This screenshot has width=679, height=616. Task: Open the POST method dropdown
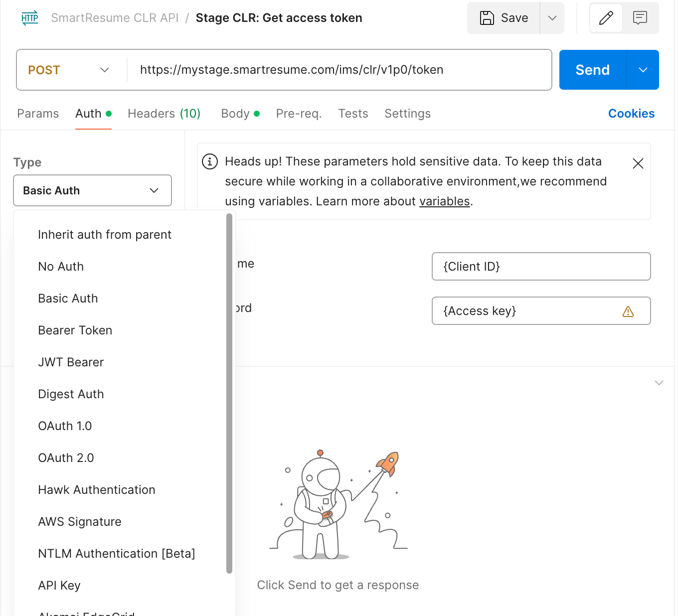click(70, 70)
